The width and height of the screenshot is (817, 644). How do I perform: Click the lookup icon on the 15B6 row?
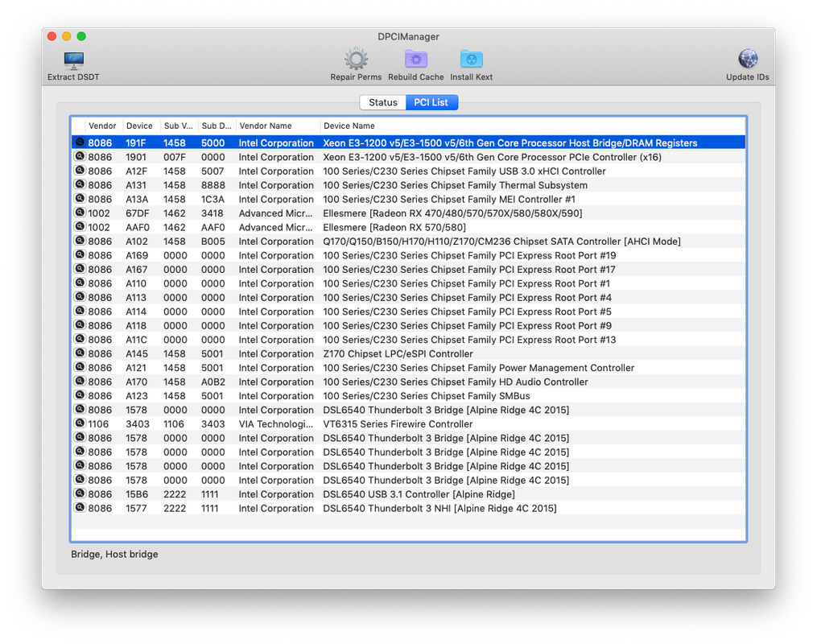pyautogui.click(x=80, y=493)
